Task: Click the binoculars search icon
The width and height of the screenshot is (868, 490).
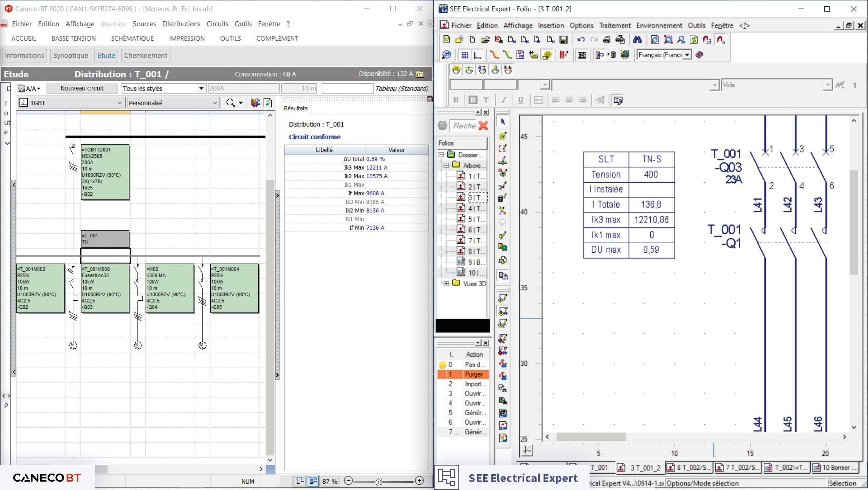Action: [x=637, y=40]
